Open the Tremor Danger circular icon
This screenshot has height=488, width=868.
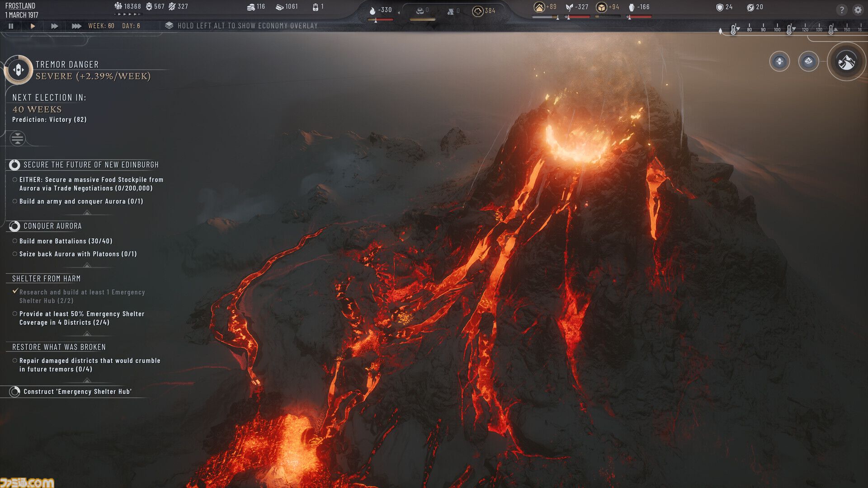click(x=18, y=70)
